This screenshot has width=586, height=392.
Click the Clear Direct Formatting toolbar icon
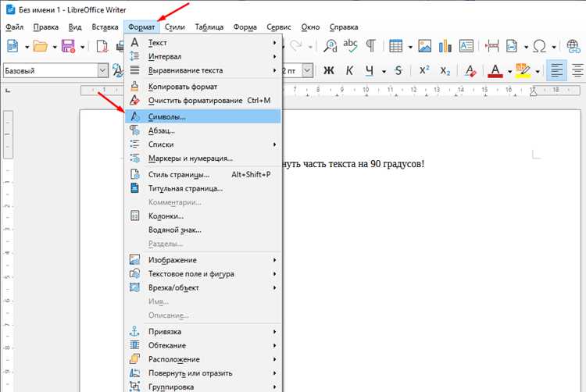470,70
